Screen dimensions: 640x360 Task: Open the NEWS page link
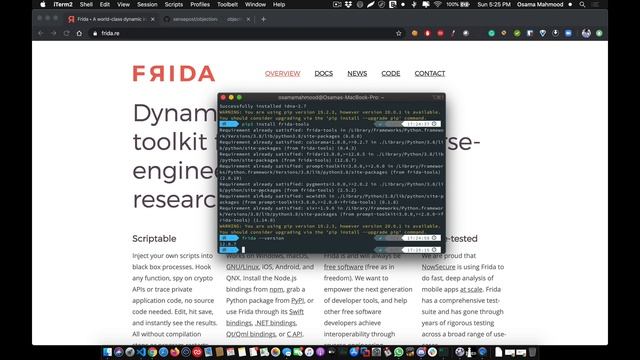(x=357, y=73)
